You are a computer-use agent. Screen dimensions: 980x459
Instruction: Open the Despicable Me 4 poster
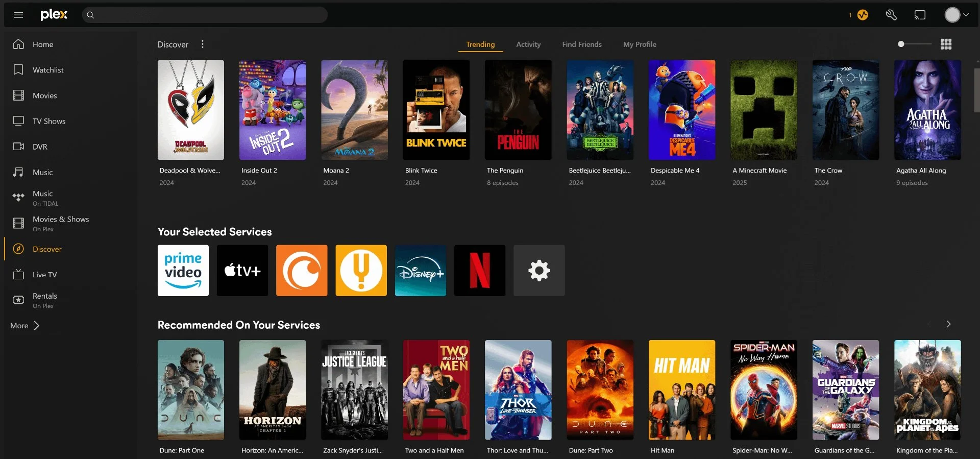pyautogui.click(x=682, y=110)
